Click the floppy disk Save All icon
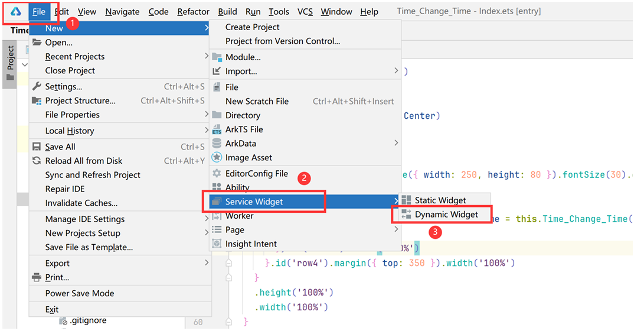 coord(37,147)
